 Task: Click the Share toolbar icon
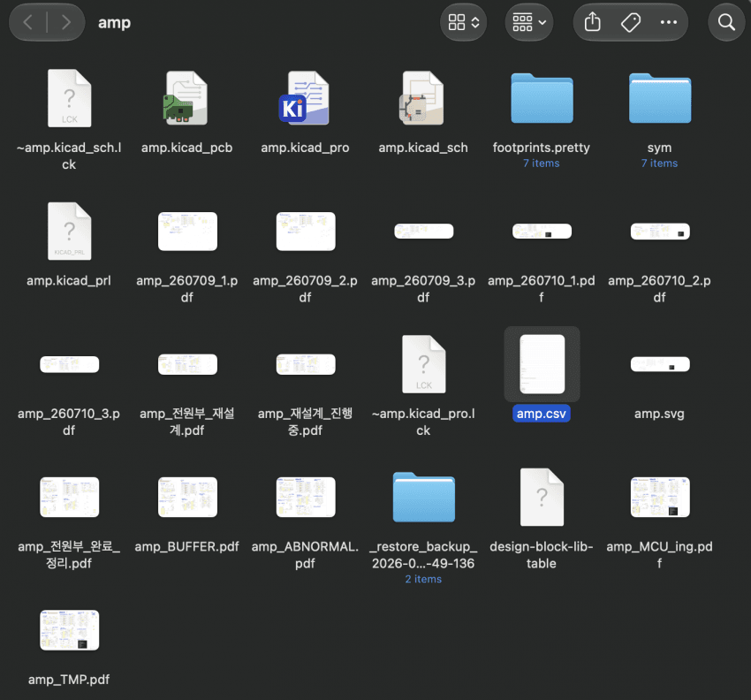click(x=593, y=22)
